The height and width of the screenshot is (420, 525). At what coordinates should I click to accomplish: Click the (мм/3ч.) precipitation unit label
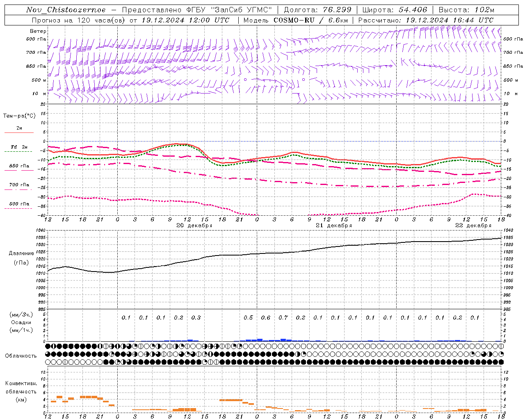(x=21, y=315)
